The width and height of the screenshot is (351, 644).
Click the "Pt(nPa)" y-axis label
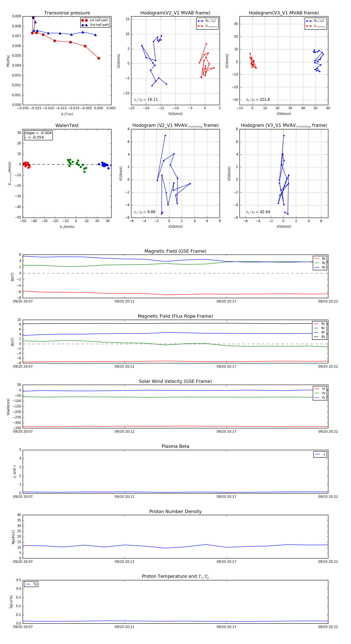pos(8,61)
